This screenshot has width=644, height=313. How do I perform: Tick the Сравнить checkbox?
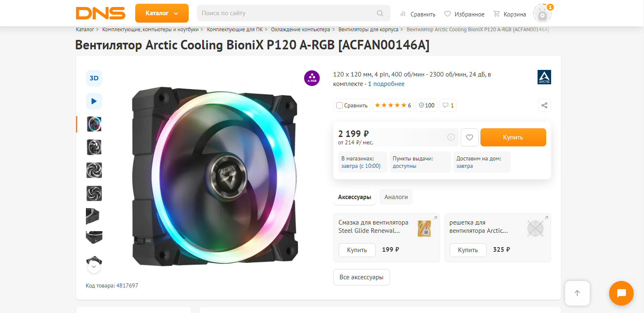pos(339,105)
